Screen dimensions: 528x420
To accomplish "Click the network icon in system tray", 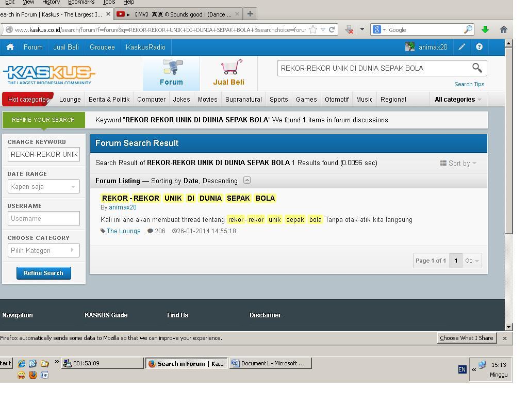I will [x=482, y=365].
